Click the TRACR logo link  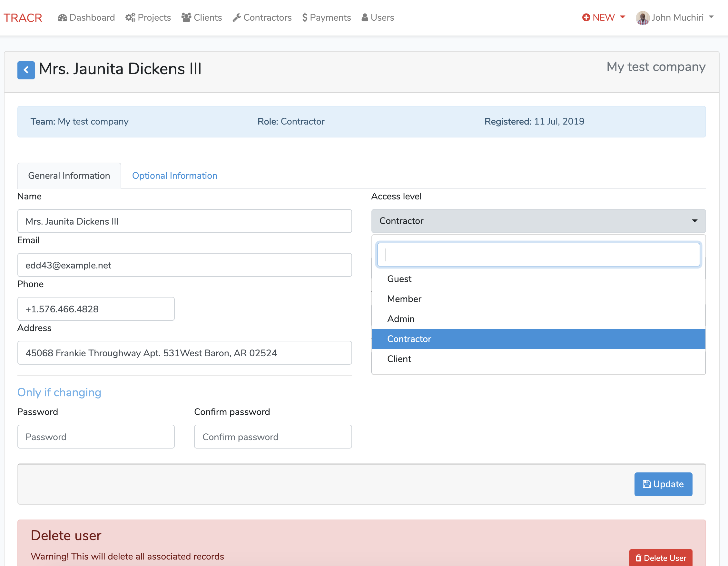pyautogui.click(x=22, y=17)
